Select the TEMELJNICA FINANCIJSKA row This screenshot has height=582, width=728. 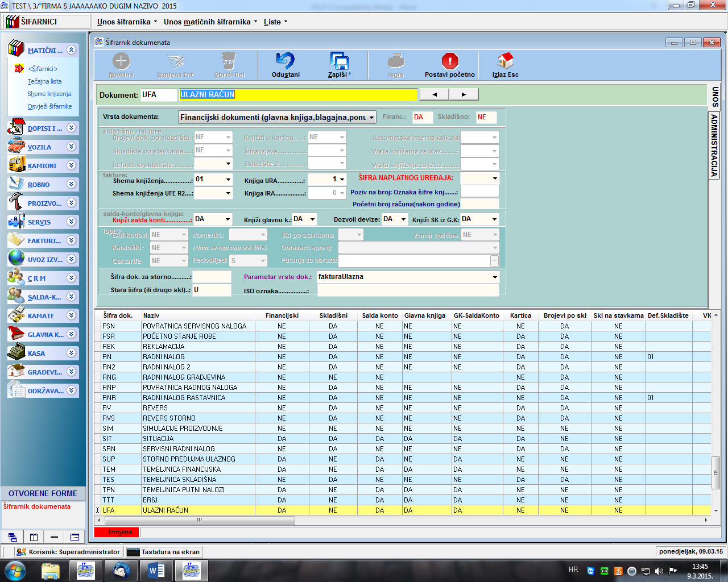point(403,469)
